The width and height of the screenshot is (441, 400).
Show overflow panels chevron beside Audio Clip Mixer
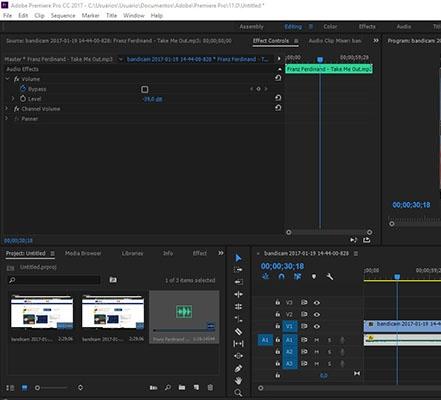pos(376,41)
